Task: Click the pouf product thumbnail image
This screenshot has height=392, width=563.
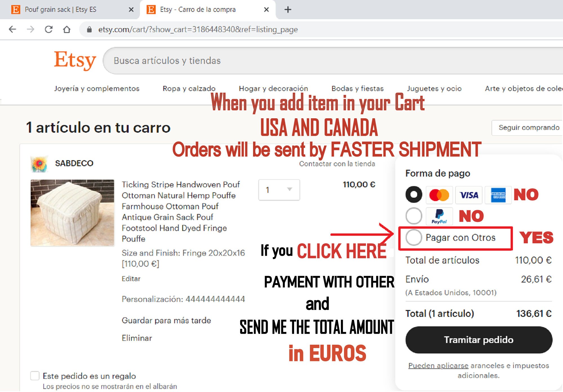Action: tap(72, 213)
